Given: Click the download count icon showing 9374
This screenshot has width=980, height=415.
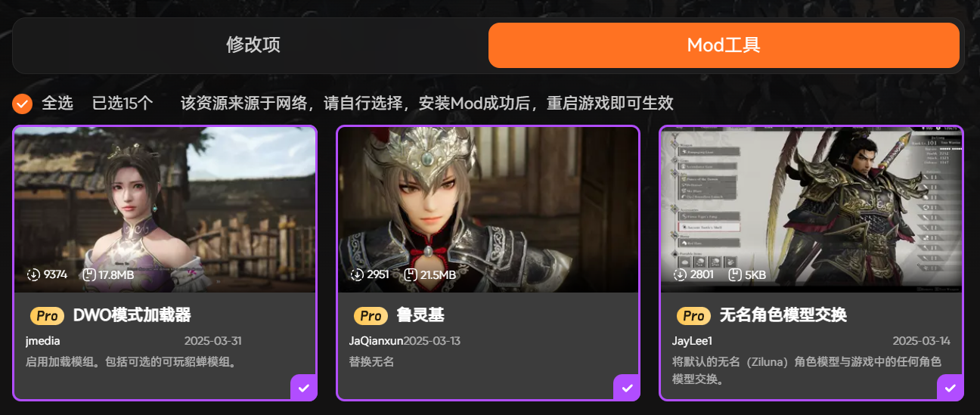Looking at the screenshot, I should [x=33, y=274].
